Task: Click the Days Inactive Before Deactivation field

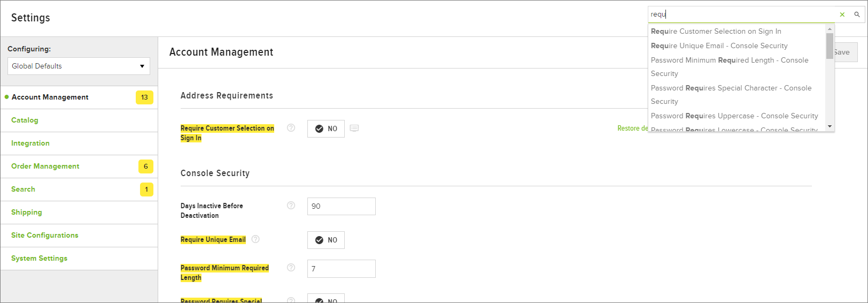Action: tap(341, 207)
